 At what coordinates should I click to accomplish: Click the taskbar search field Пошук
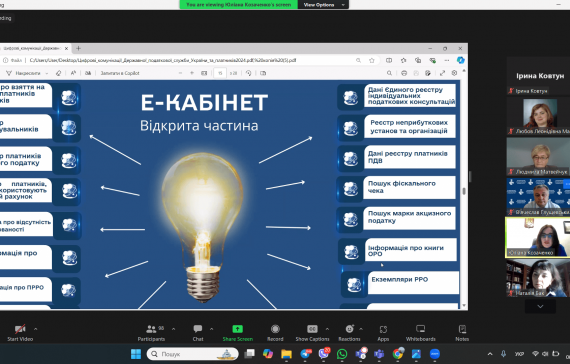(x=192, y=354)
